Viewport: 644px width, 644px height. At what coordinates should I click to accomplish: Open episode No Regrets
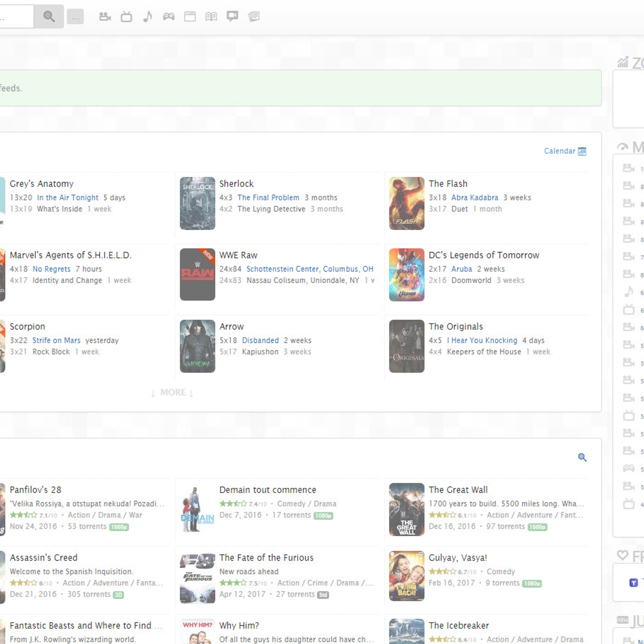pyautogui.click(x=52, y=269)
